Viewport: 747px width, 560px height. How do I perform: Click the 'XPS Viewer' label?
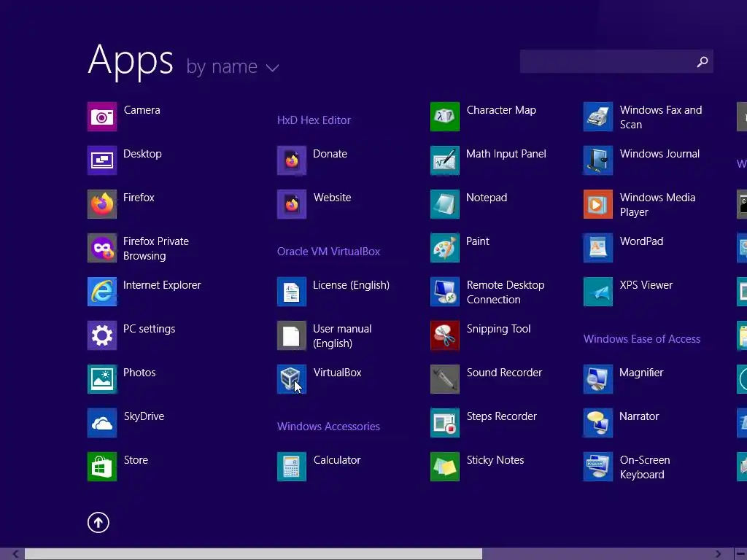tap(646, 285)
